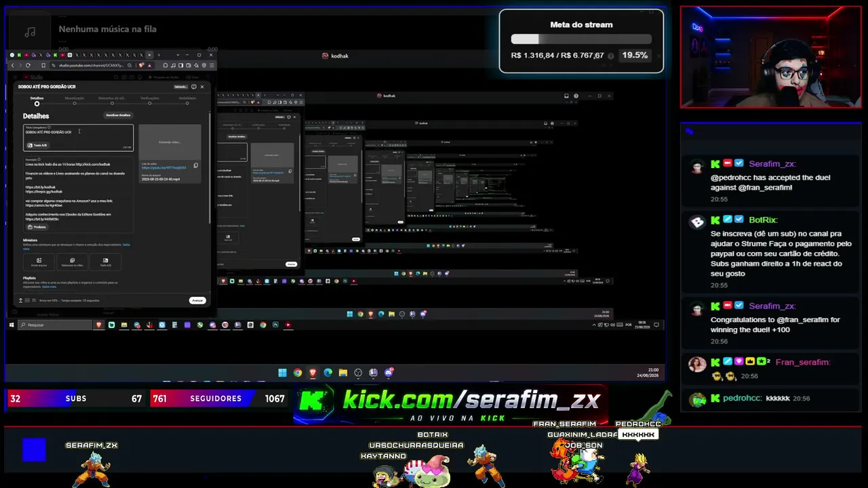Click the webcam feed thumbnail

tap(771, 58)
